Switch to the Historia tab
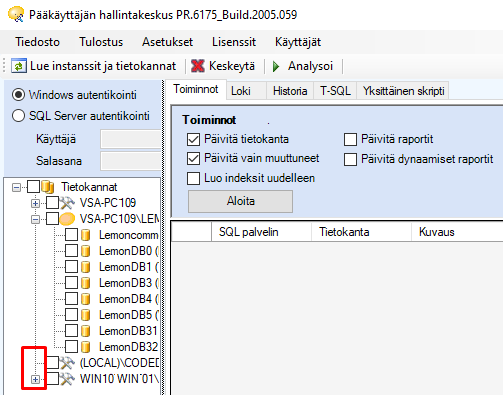The height and width of the screenshot is (395, 503). 290,91
